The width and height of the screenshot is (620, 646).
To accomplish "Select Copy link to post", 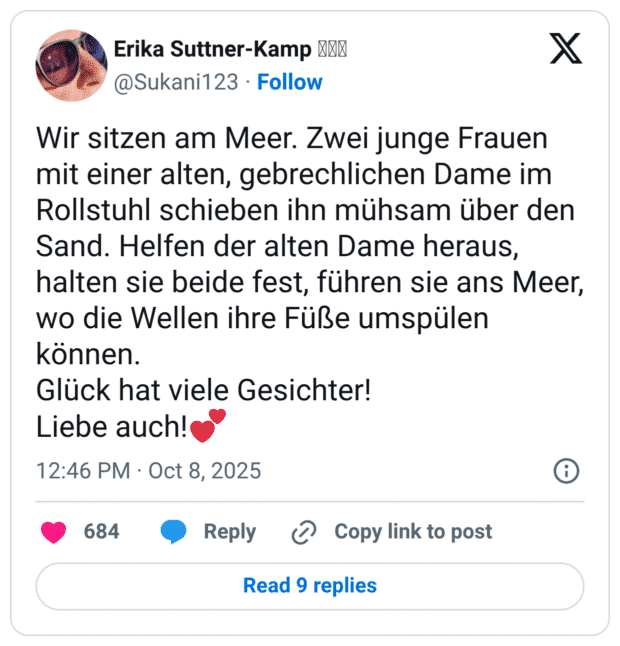I will coord(412,532).
